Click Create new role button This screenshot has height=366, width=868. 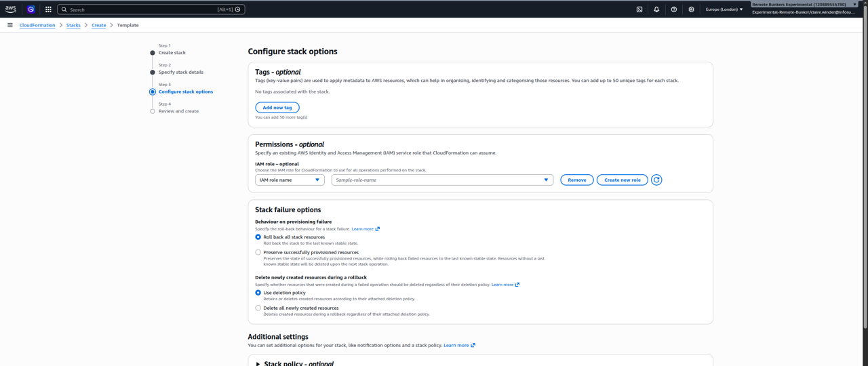point(623,180)
